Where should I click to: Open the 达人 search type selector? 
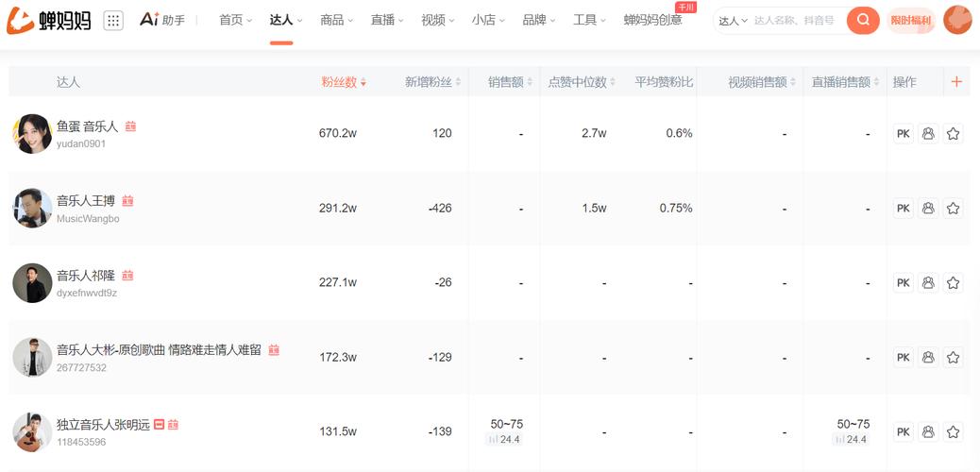(733, 21)
